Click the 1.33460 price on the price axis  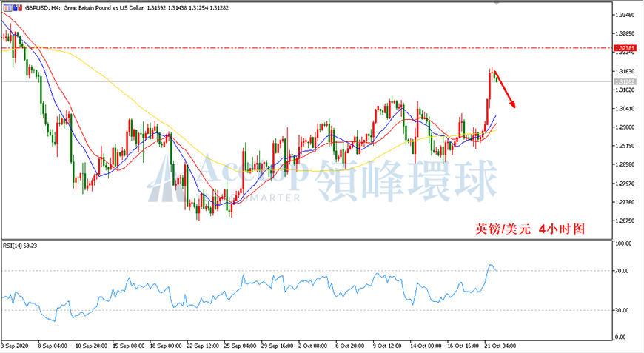(x=624, y=15)
